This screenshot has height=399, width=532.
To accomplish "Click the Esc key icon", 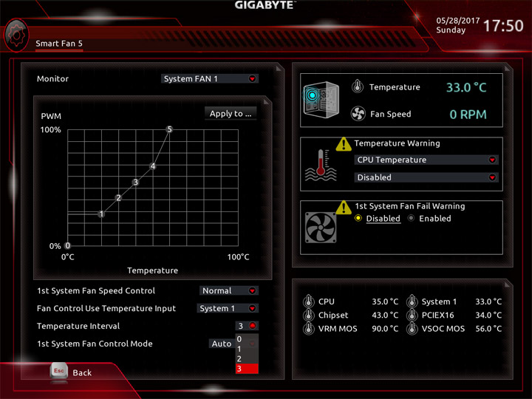I will click(59, 371).
